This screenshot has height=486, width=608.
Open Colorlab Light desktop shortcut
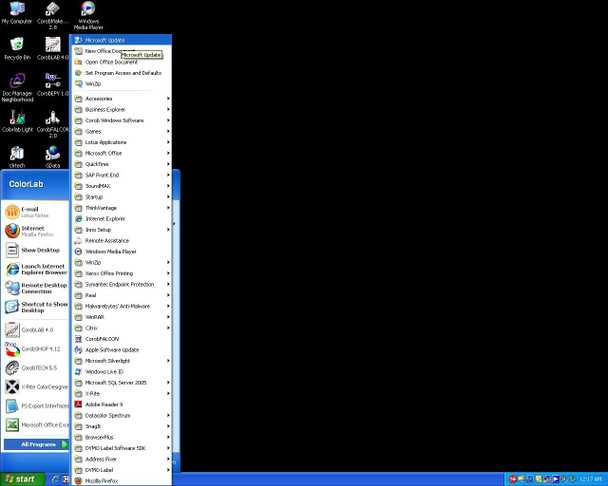(x=17, y=121)
